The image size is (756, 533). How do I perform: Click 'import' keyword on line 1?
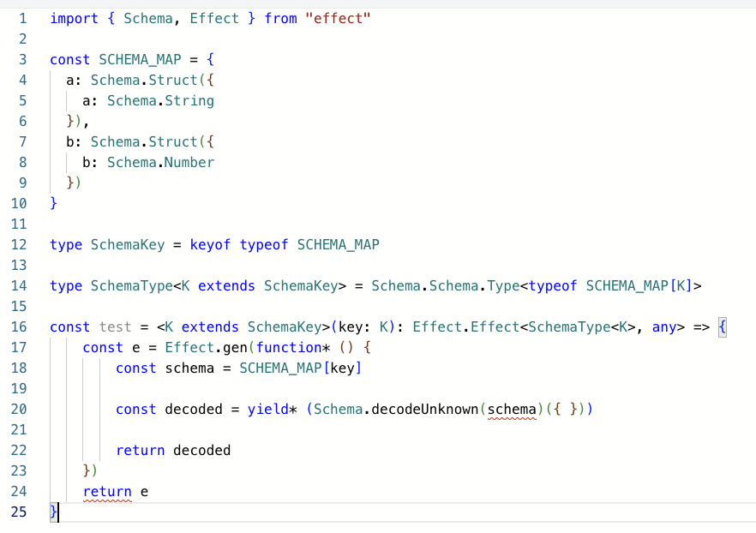[x=75, y=19]
